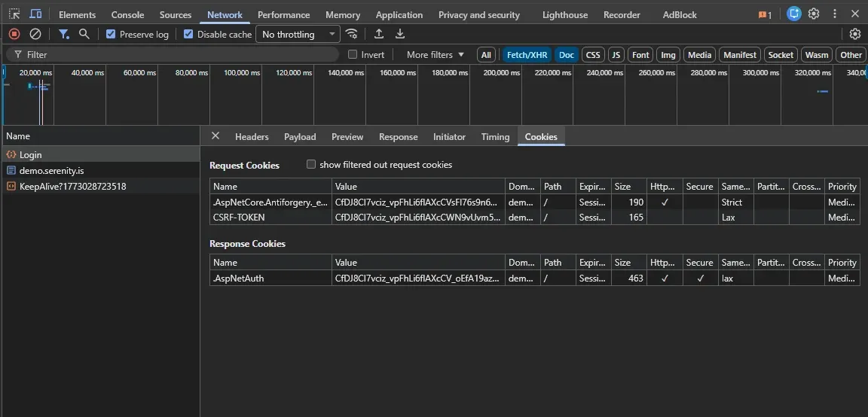Close the request details pane
The image size is (868, 417).
tap(215, 136)
